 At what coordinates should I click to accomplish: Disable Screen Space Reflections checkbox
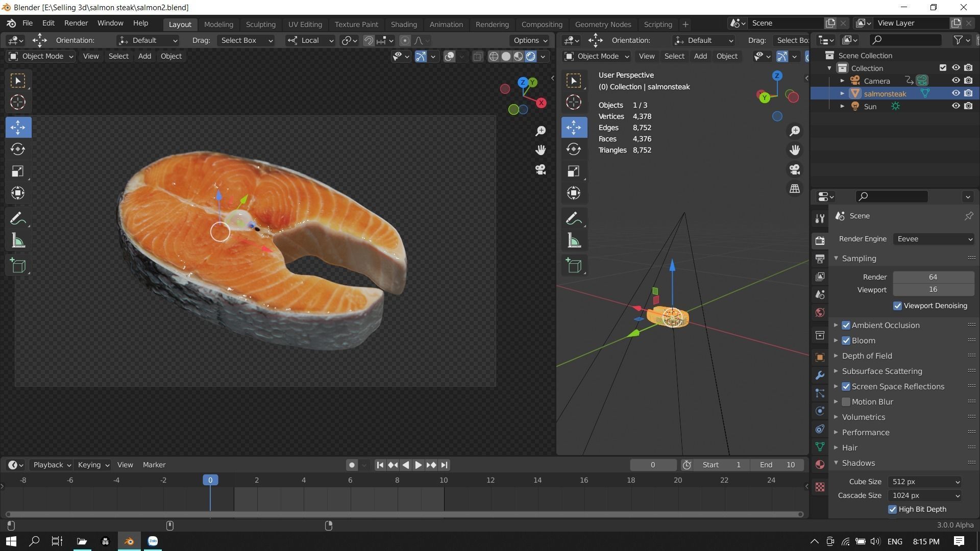pyautogui.click(x=846, y=387)
